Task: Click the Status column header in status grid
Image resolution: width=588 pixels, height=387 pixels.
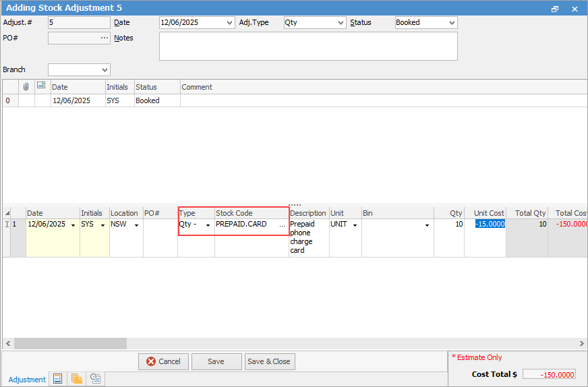Action: 157,87
